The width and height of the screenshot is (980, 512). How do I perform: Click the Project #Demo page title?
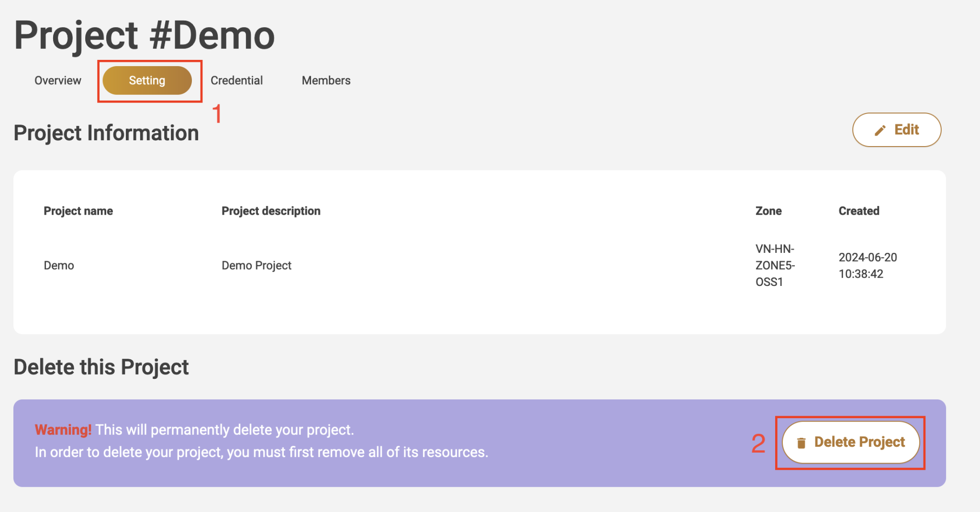click(145, 35)
